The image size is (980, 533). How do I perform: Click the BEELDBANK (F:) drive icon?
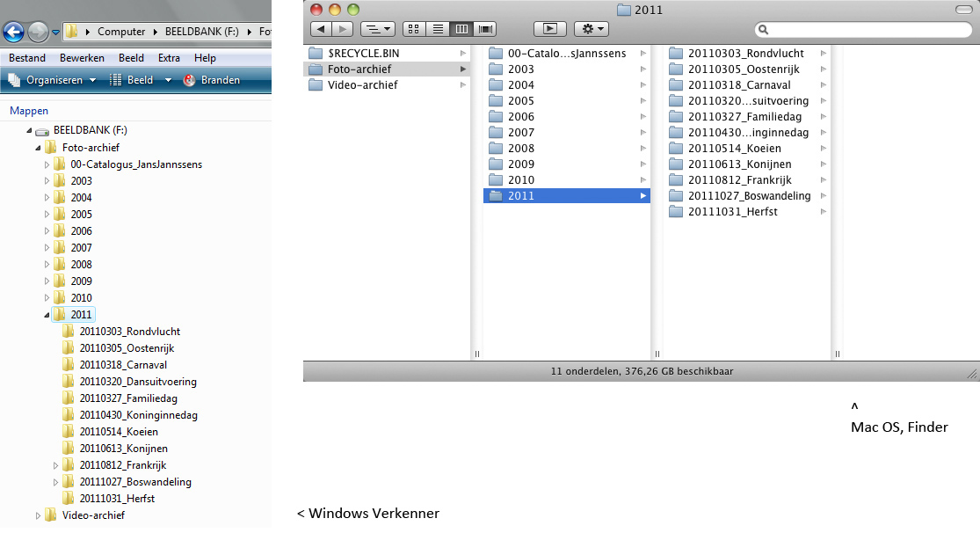tap(42, 130)
